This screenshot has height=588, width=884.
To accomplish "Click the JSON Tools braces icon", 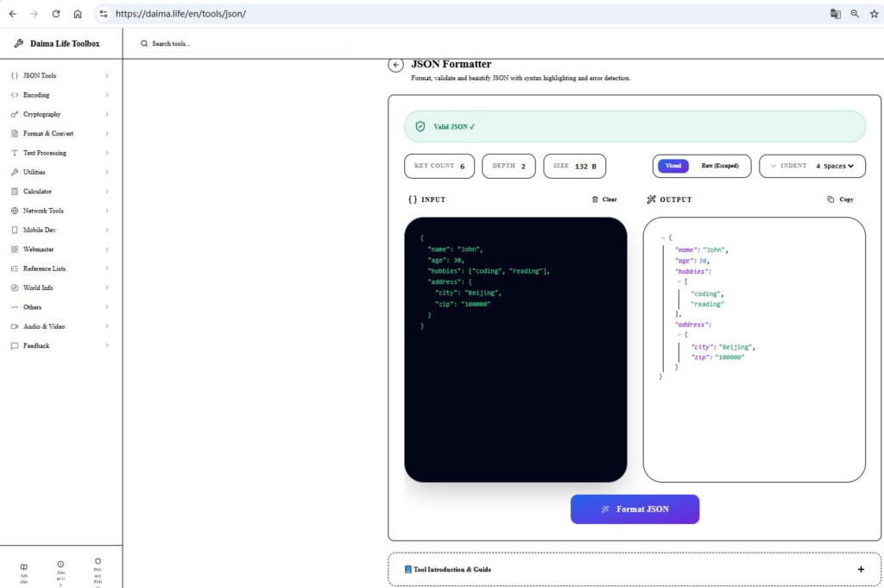I will [x=15, y=75].
